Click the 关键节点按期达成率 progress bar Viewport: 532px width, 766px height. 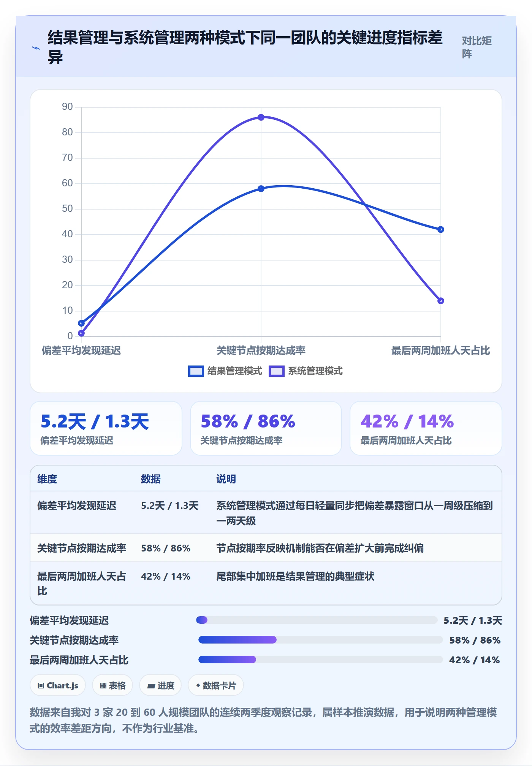(x=320, y=640)
